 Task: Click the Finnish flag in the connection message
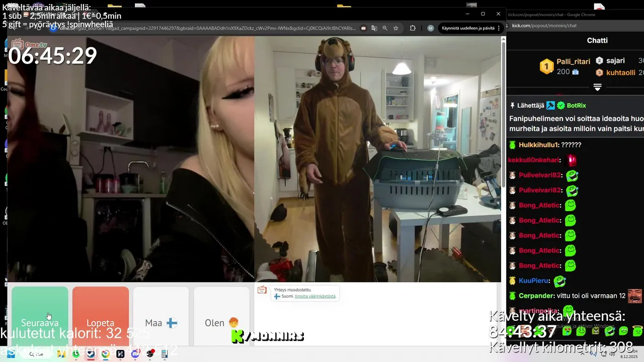[x=277, y=296]
